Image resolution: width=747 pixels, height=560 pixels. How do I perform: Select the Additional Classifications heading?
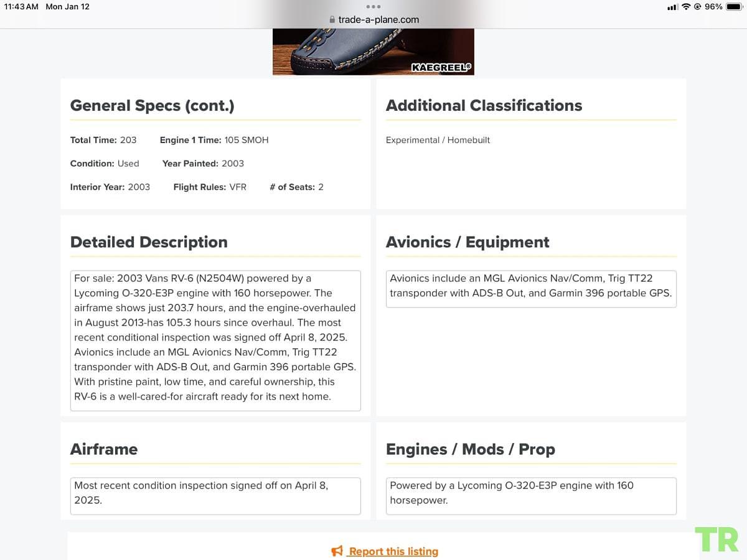484,106
